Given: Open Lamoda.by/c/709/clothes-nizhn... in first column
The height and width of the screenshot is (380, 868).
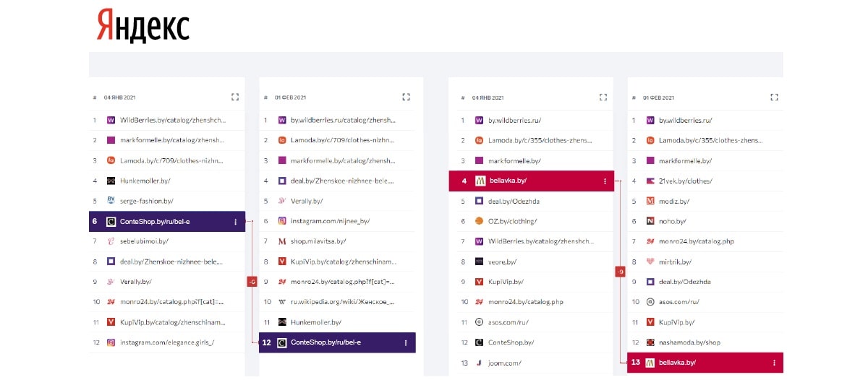Looking at the screenshot, I should point(172,160).
